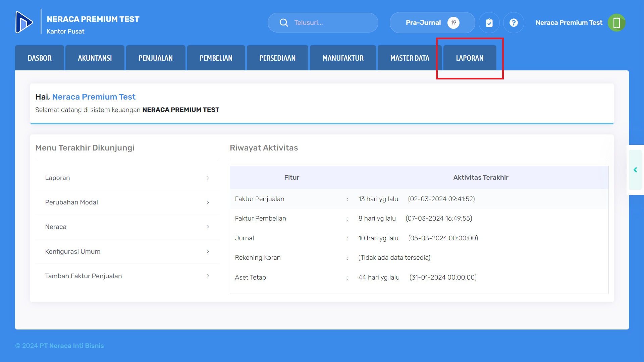The image size is (644, 362).
Task: Open the Manufaktur menu
Action: pyautogui.click(x=343, y=58)
